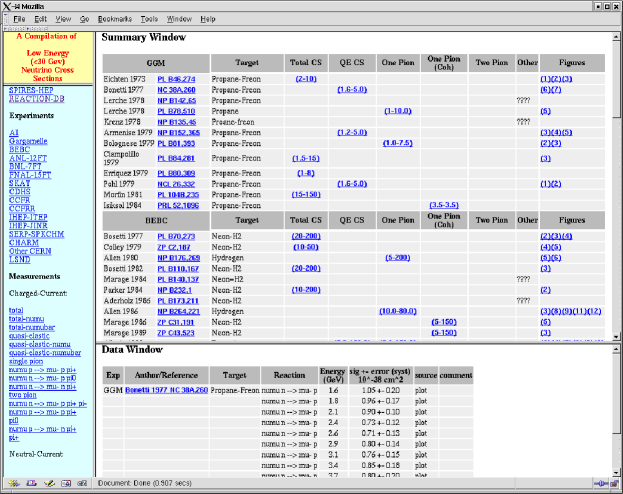Open the ANL-12FT experiment link
The width and height of the screenshot is (623, 494).
28,158
